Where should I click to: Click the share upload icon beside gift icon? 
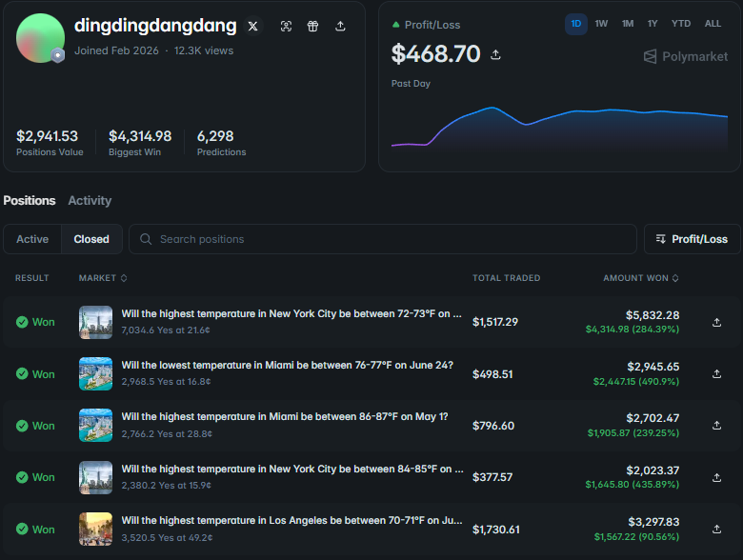[x=340, y=26]
